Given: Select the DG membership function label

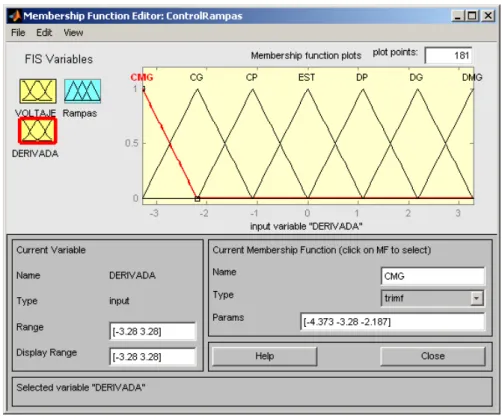Looking at the screenshot, I should [x=416, y=77].
